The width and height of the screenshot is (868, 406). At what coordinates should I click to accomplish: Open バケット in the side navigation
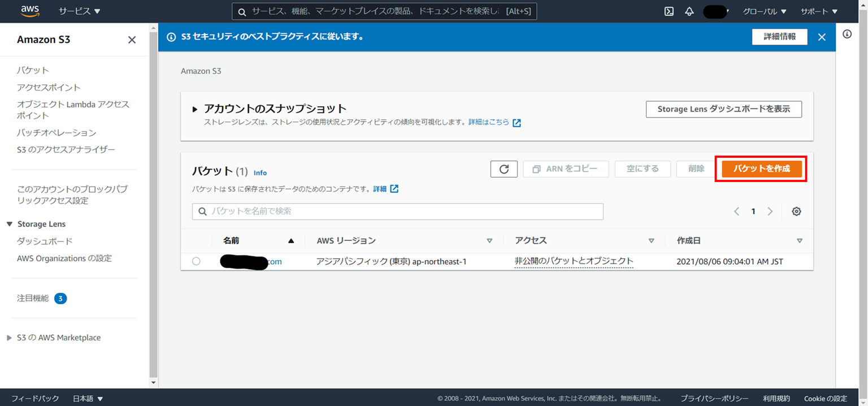(33, 70)
